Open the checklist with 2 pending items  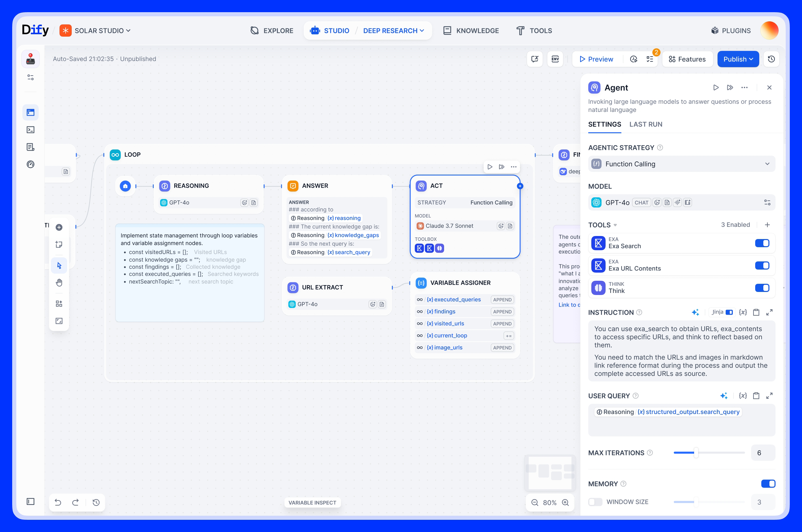point(650,59)
